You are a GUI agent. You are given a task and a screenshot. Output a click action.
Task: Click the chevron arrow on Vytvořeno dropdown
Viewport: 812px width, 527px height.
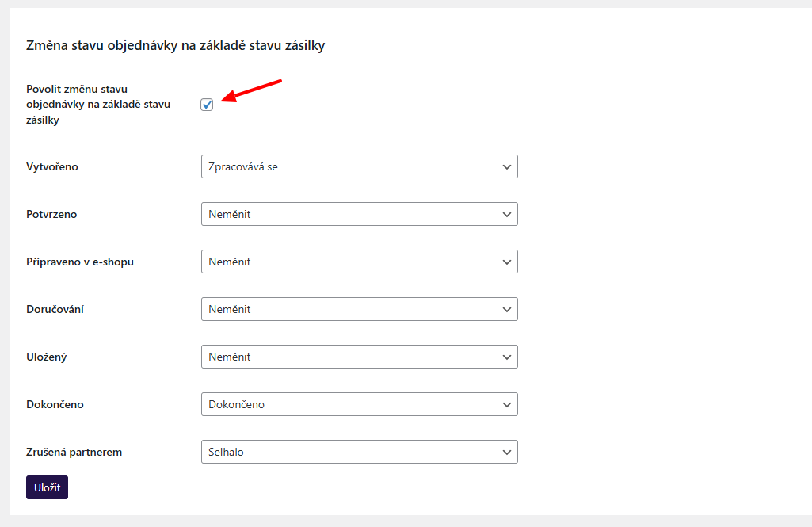[x=507, y=166]
